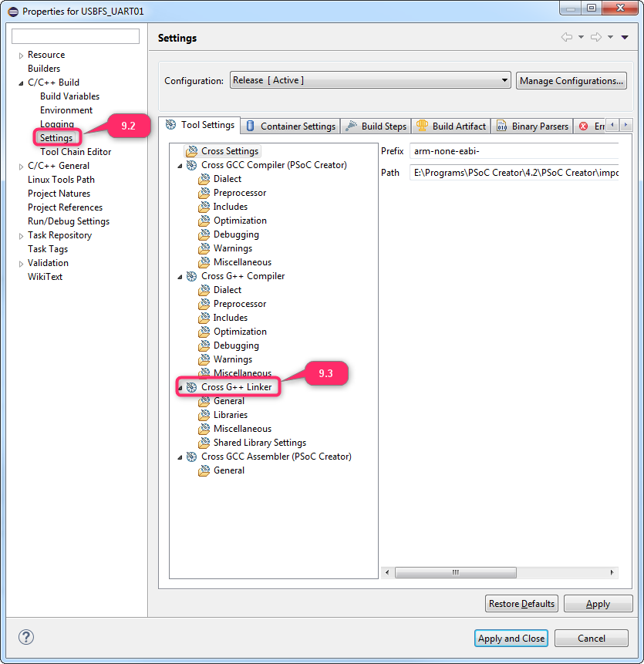Select Builders in the sidebar
644x664 pixels.
[x=44, y=69]
